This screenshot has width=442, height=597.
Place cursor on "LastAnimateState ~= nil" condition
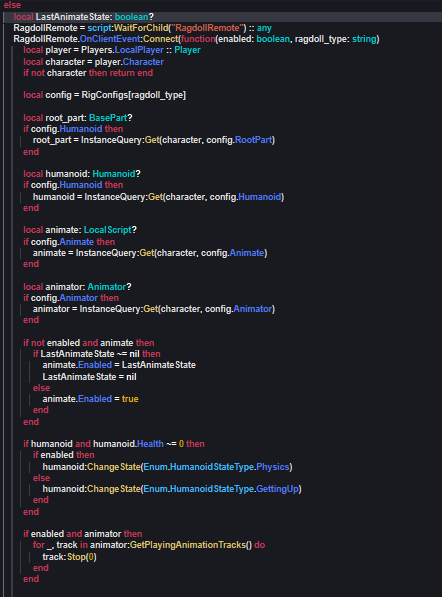[x=90, y=354]
